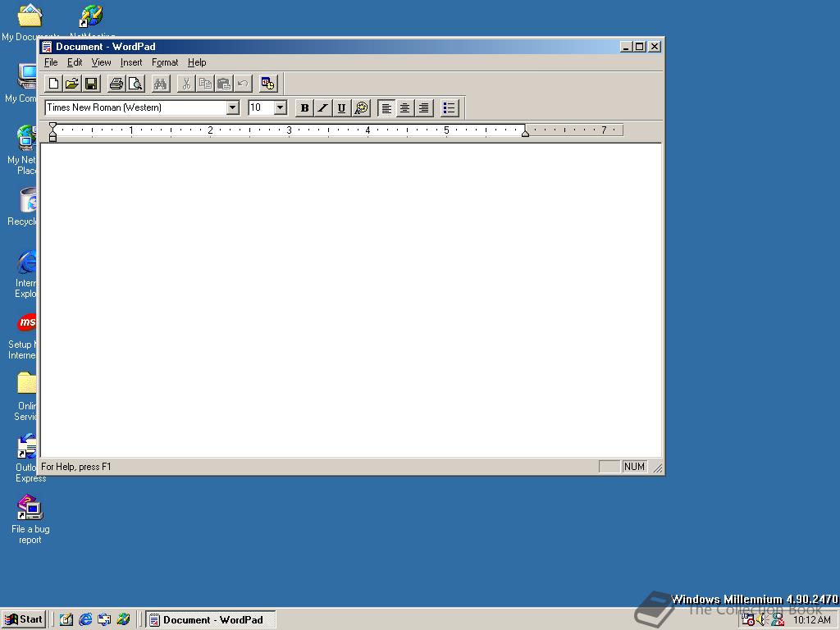Viewport: 840px width, 630px height.
Task: Select Align Left paragraph button
Action: [386, 108]
